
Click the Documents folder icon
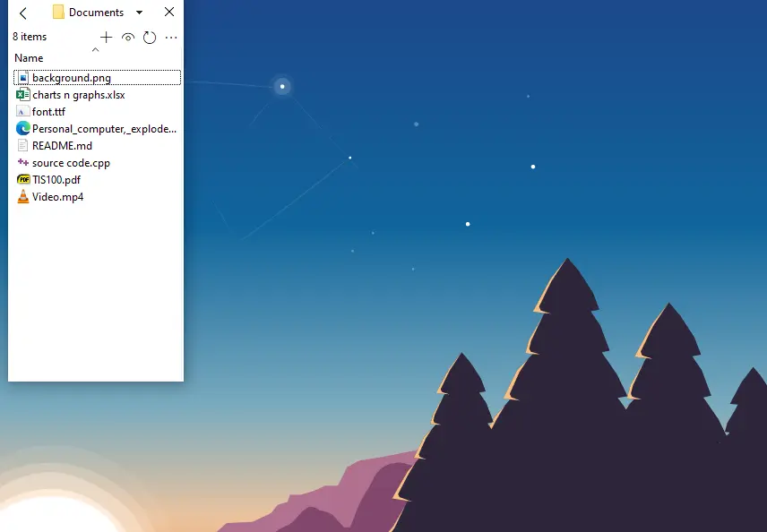(x=59, y=13)
